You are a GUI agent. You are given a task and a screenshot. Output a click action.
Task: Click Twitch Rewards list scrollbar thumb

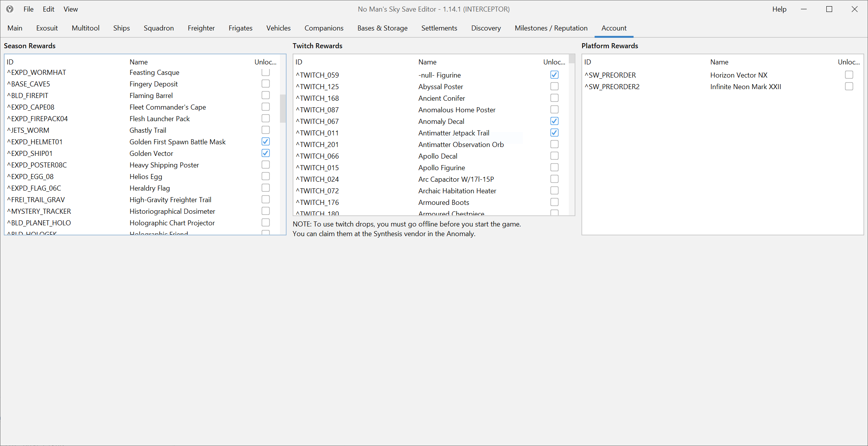point(571,59)
